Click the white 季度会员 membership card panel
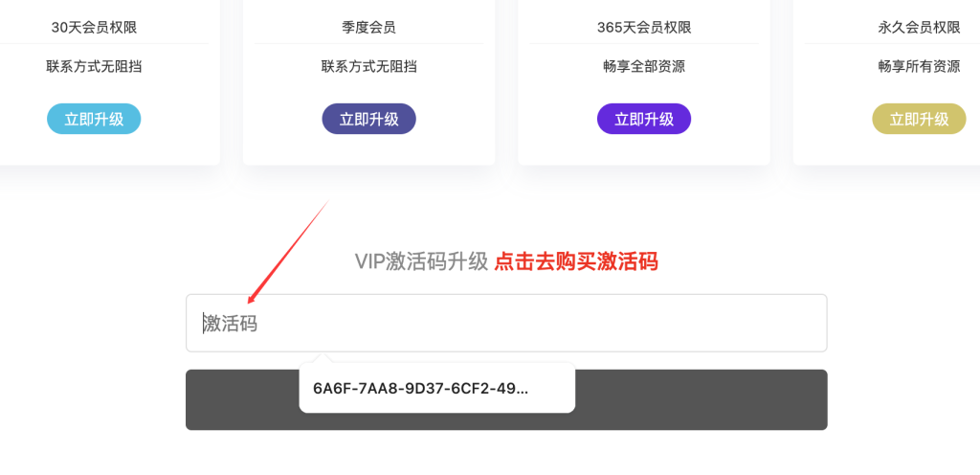Viewport: 980px width, 475px height. [368, 82]
